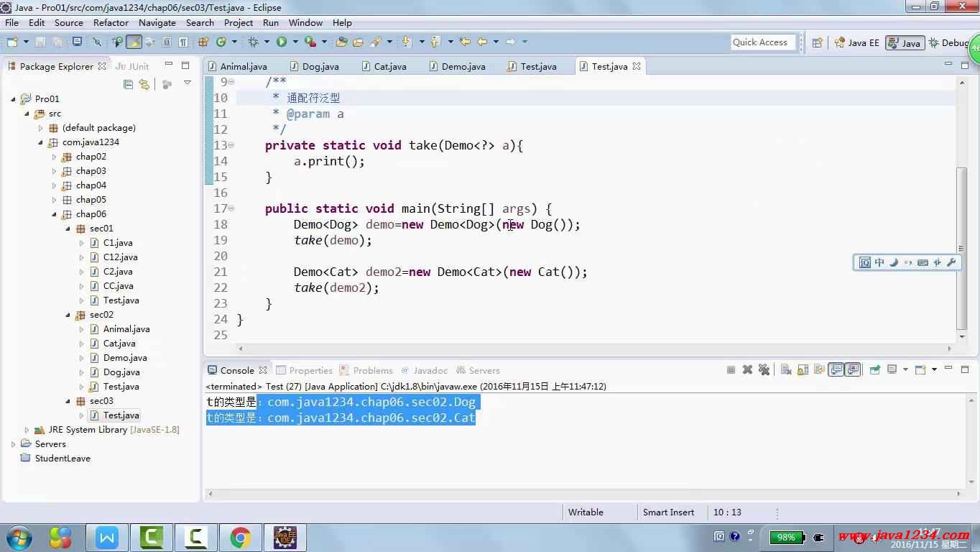The width and height of the screenshot is (980, 552).
Task: Click the Eclipse Java EE taskbar icon
Action: pyautogui.click(x=285, y=537)
